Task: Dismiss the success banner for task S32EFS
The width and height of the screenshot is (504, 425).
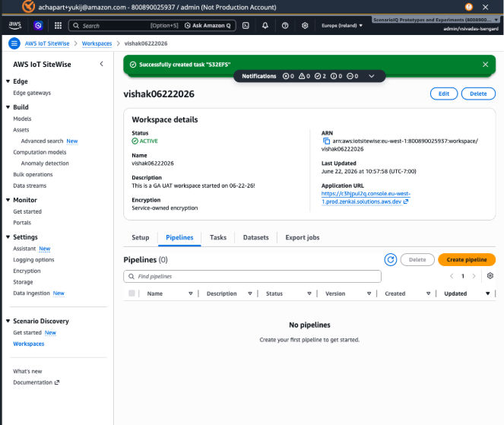Action: [x=485, y=65]
